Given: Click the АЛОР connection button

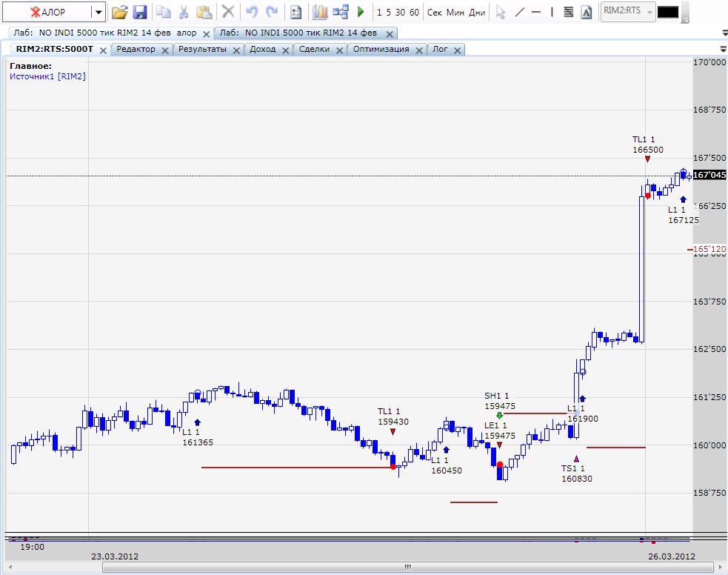Looking at the screenshot, I should tap(47, 13).
